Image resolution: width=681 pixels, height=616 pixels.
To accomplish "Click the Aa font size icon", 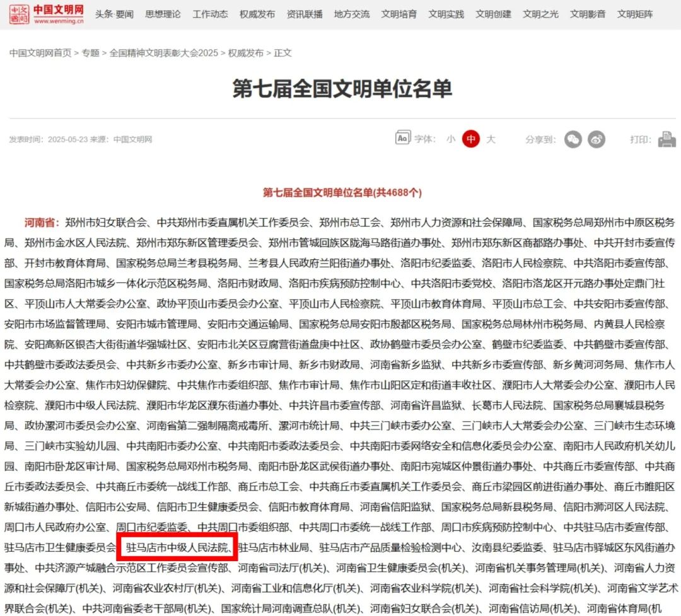I will tap(402, 139).
